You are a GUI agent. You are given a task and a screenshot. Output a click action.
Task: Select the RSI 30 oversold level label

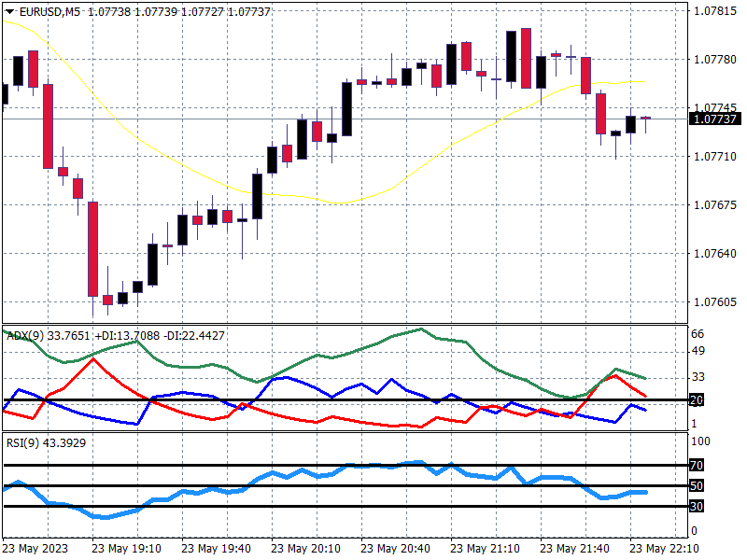click(697, 507)
